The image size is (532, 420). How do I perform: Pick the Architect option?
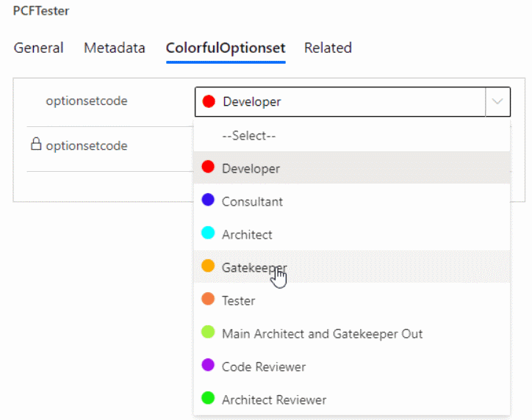click(352, 234)
